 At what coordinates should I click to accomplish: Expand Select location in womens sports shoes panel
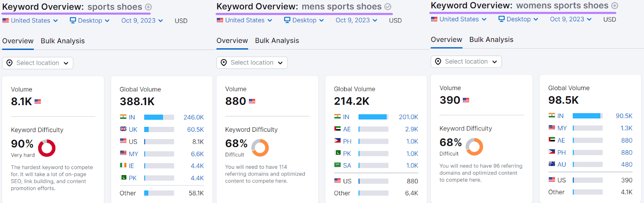466,62
